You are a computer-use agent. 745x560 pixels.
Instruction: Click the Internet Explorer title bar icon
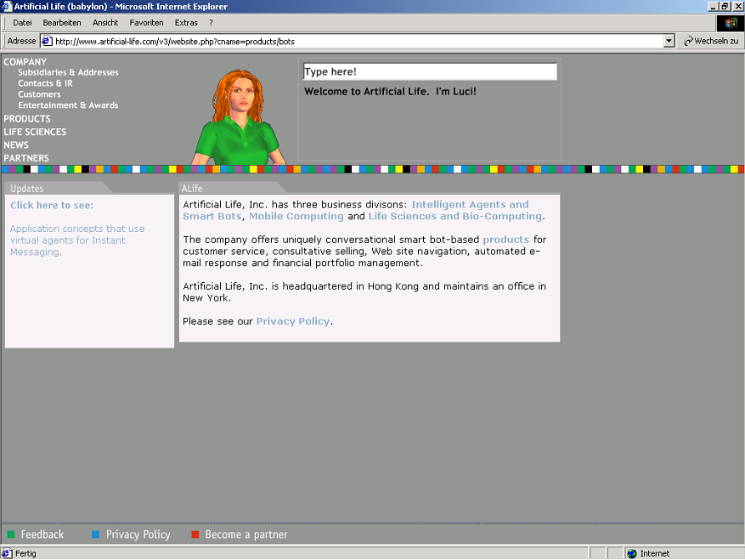coord(6,6)
